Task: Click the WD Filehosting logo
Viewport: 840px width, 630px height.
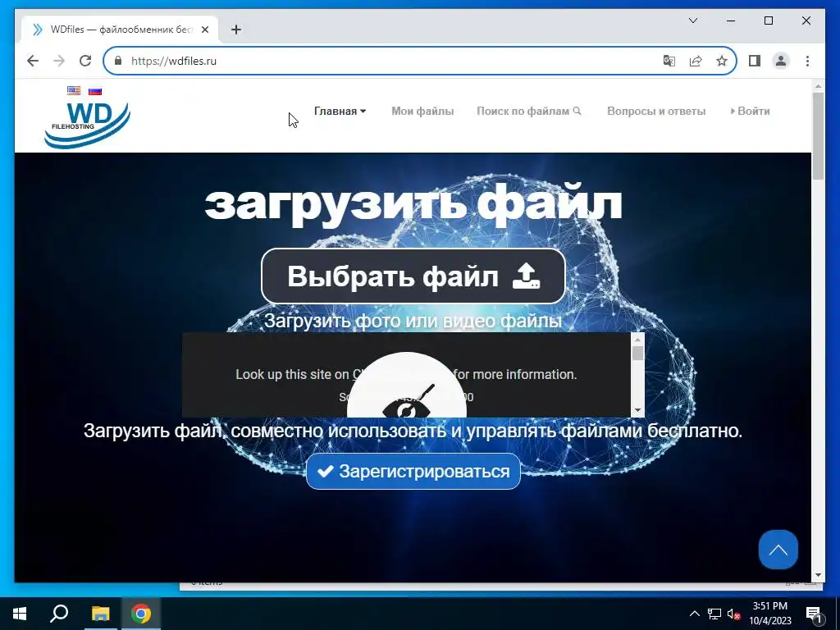Action: [87, 125]
